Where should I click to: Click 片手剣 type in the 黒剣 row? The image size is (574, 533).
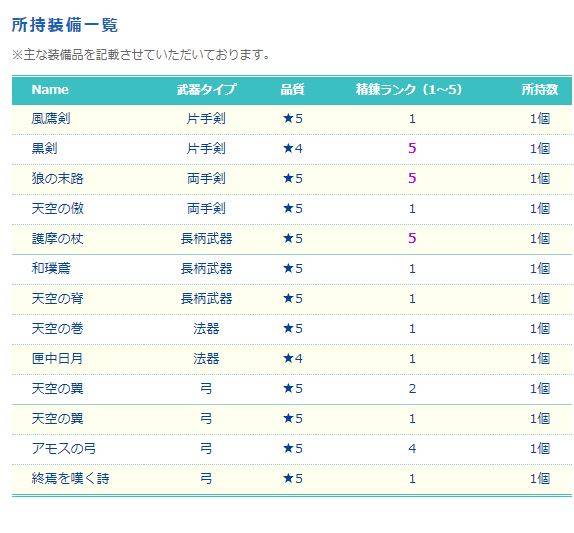pos(206,149)
